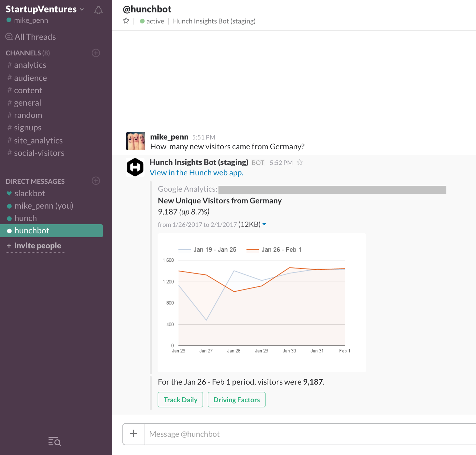Click mike_penn's profile avatar
This screenshot has height=455, width=476.
(136, 141)
